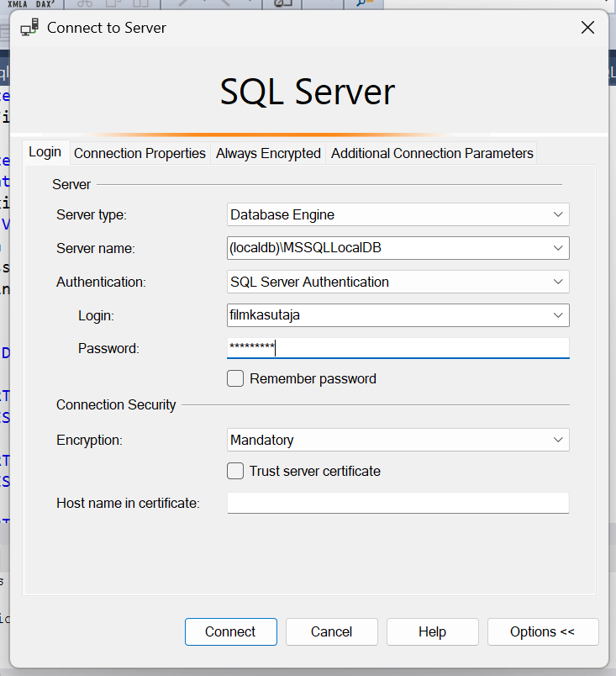Open the Always Encrypted tab
Screen dimensions: 616x676
(x=268, y=153)
